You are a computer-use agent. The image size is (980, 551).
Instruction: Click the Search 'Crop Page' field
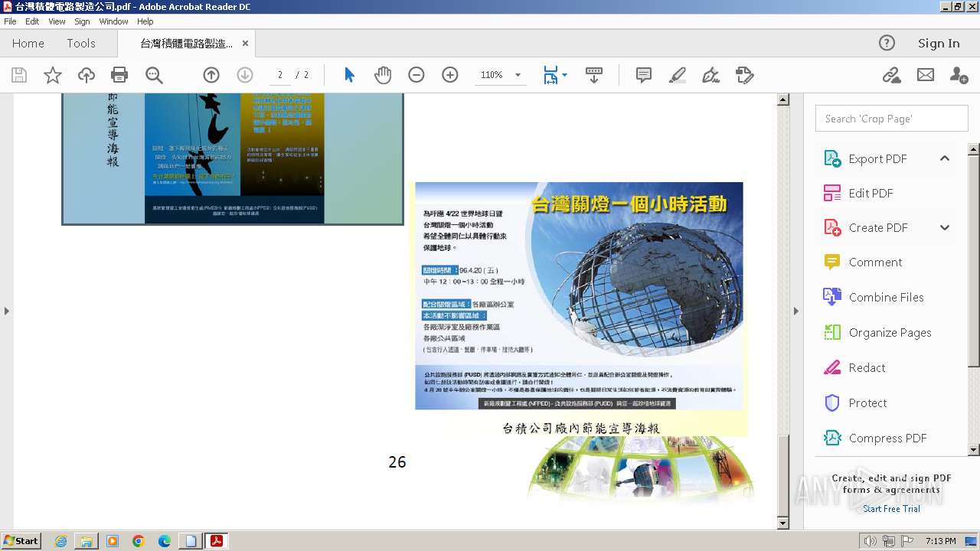(891, 119)
